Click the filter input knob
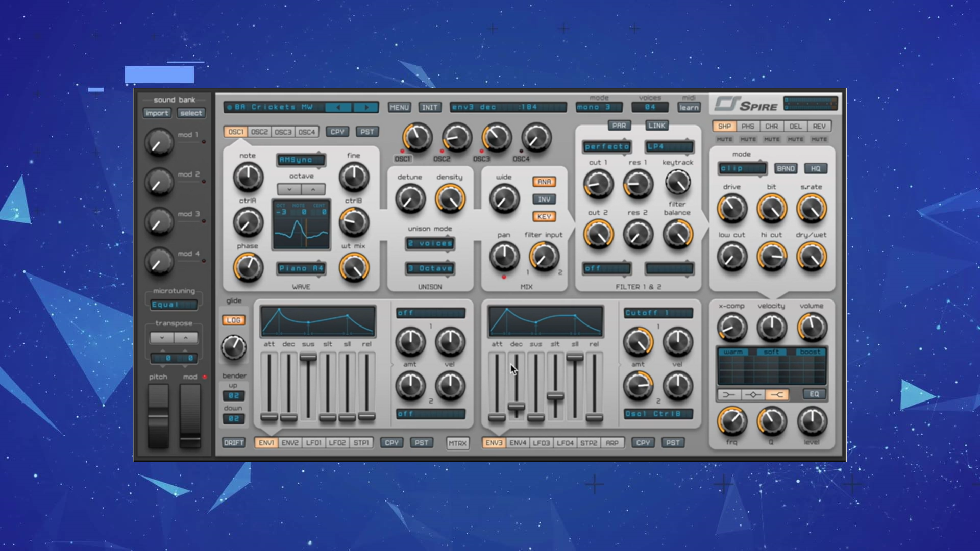This screenshot has width=980, height=551. pyautogui.click(x=544, y=256)
